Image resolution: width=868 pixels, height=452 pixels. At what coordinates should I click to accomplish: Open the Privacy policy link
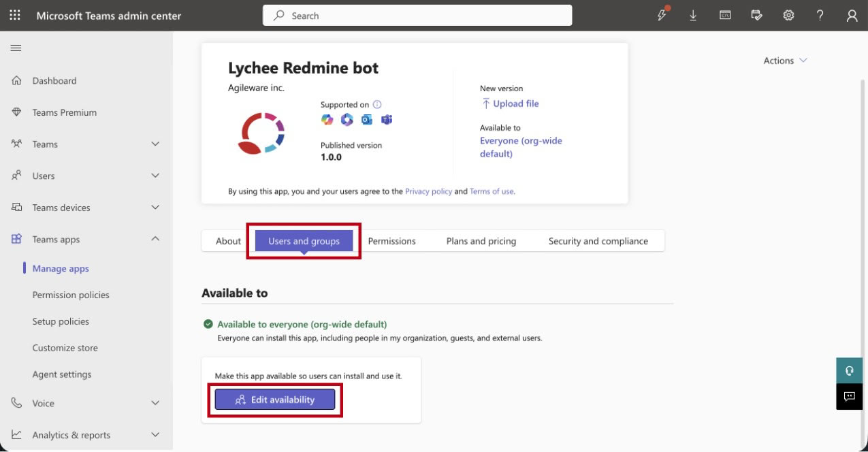click(428, 191)
